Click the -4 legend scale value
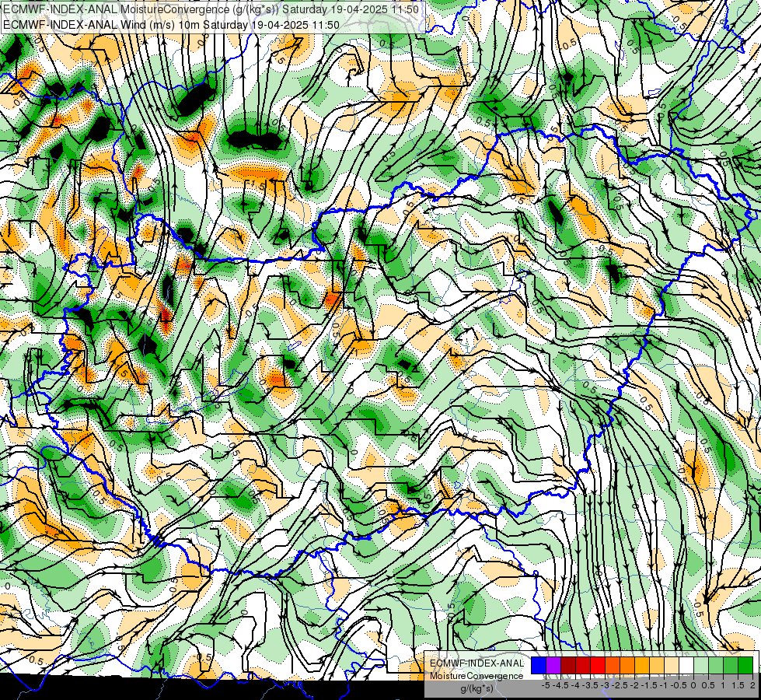Screen dimensions: 761x700 [x=575, y=685]
